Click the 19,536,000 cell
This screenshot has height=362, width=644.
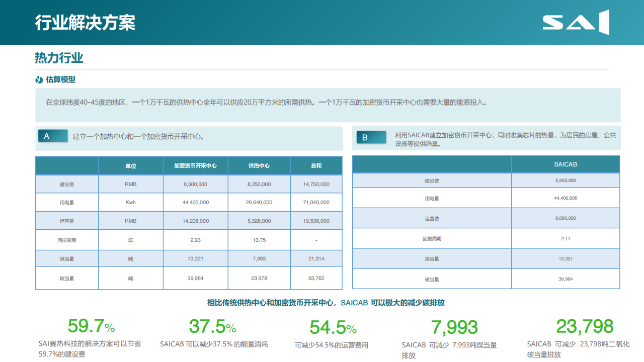(316, 221)
